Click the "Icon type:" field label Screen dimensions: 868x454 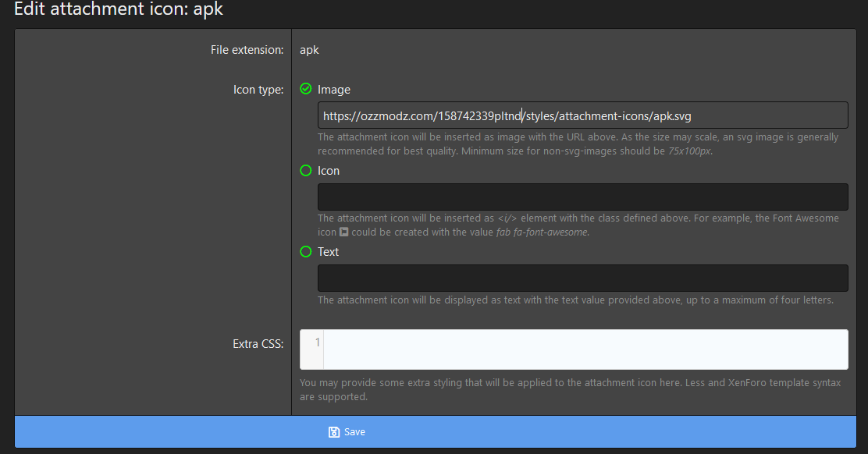click(258, 90)
